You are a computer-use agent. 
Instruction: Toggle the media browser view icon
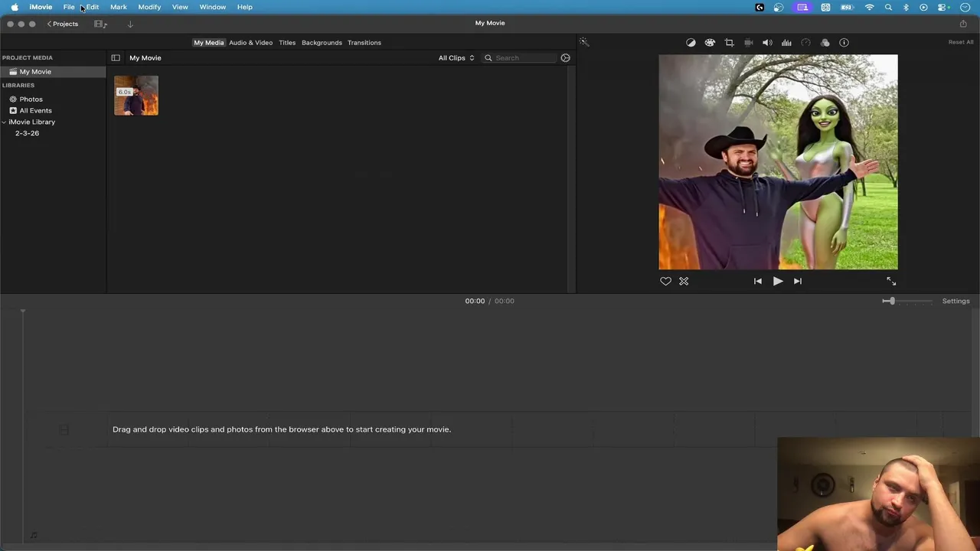point(100,24)
